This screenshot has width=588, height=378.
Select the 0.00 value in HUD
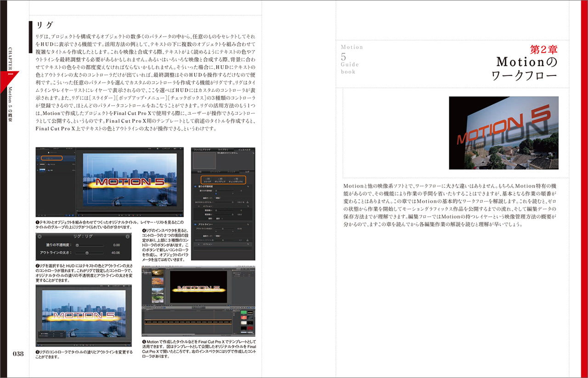click(116, 245)
